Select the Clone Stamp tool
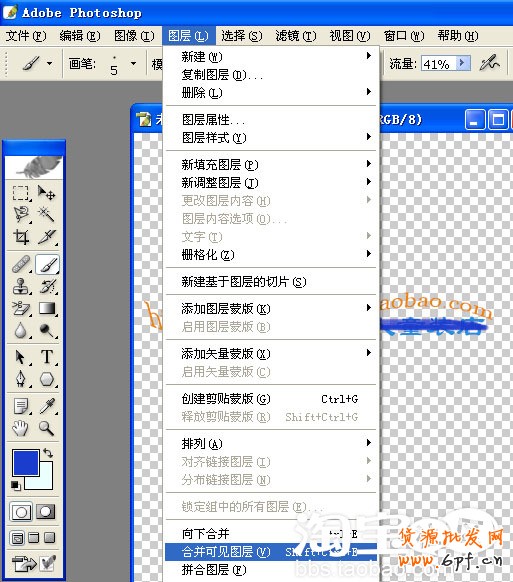This screenshot has height=582, width=513. click(x=21, y=287)
